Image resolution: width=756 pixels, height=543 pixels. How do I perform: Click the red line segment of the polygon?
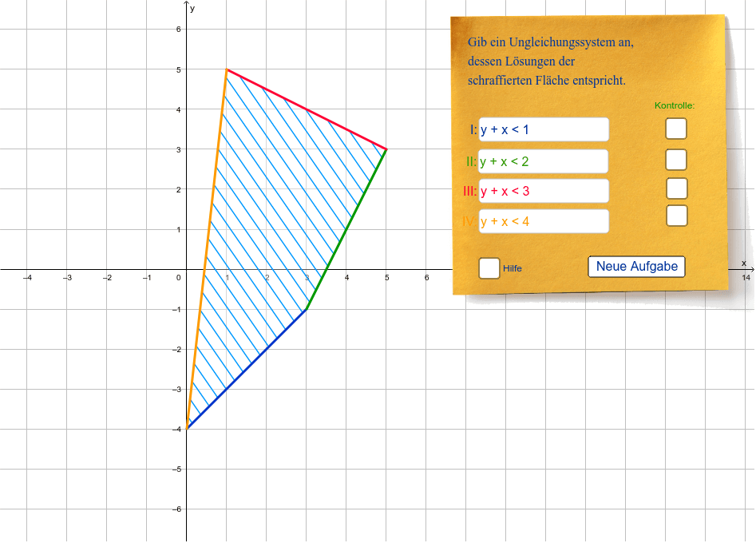point(307,109)
